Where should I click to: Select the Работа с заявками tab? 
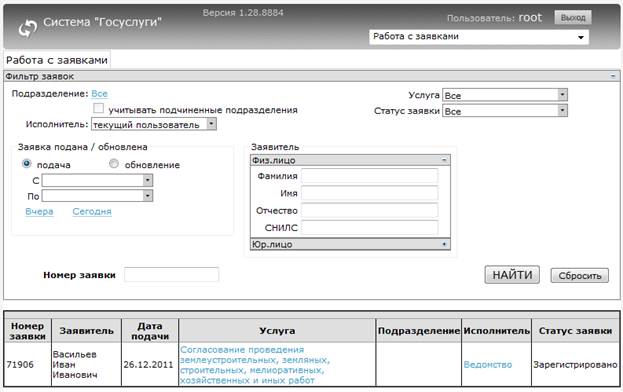(x=57, y=60)
